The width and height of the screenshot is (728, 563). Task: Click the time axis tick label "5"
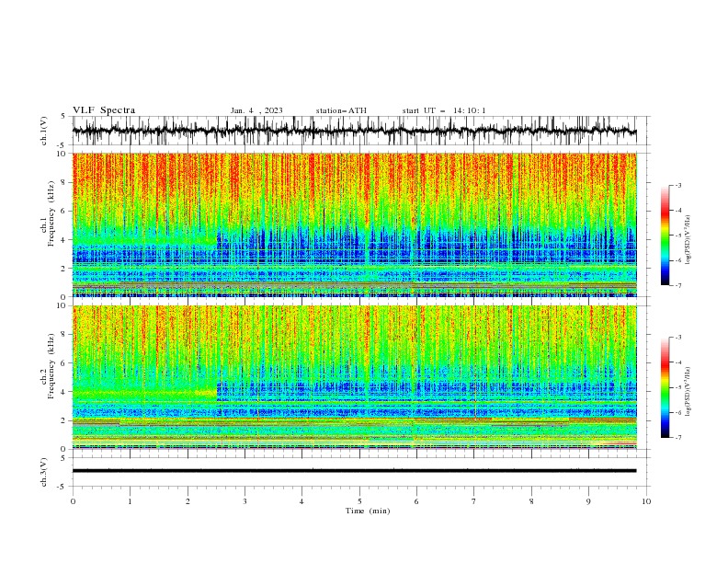click(x=359, y=501)
